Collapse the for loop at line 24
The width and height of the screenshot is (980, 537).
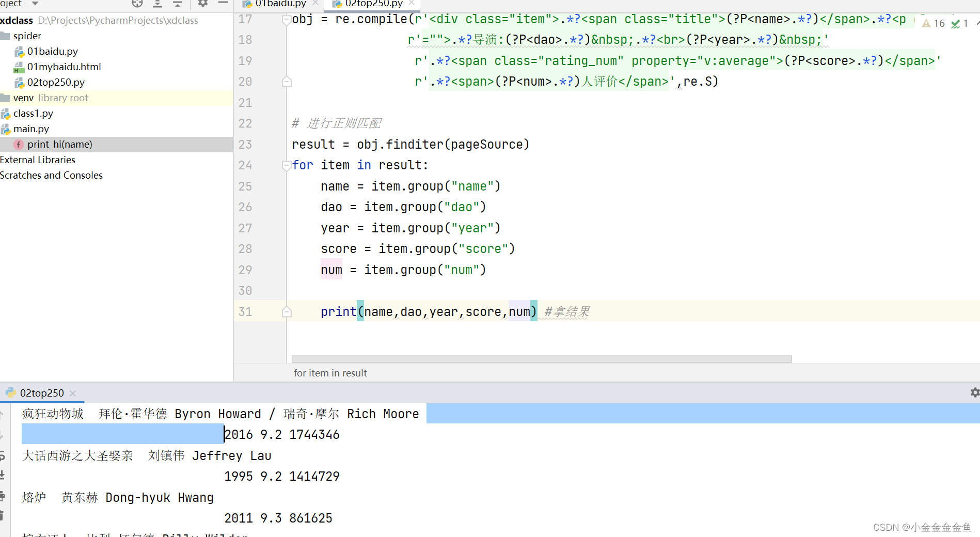click(287, 165)
